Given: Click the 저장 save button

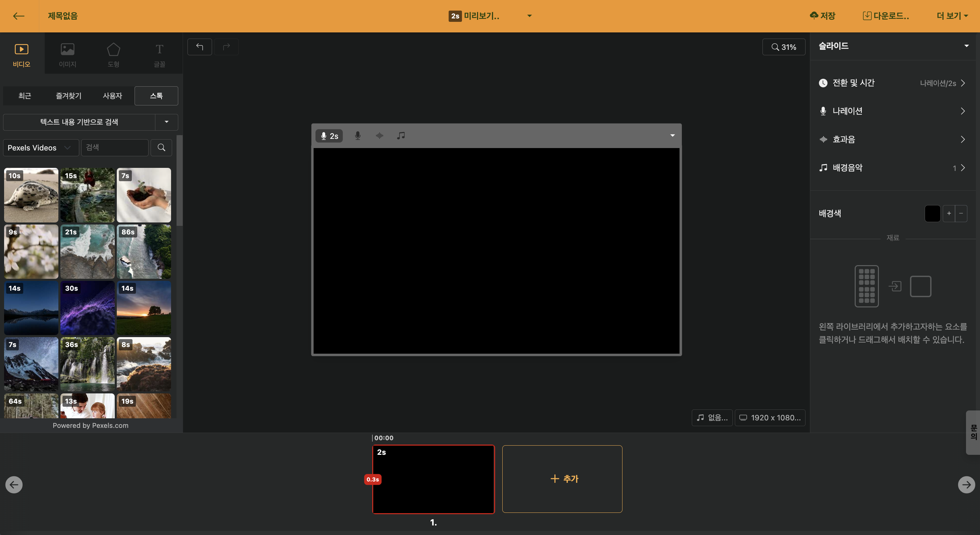Looking at the screenshot, I should 823,16.
